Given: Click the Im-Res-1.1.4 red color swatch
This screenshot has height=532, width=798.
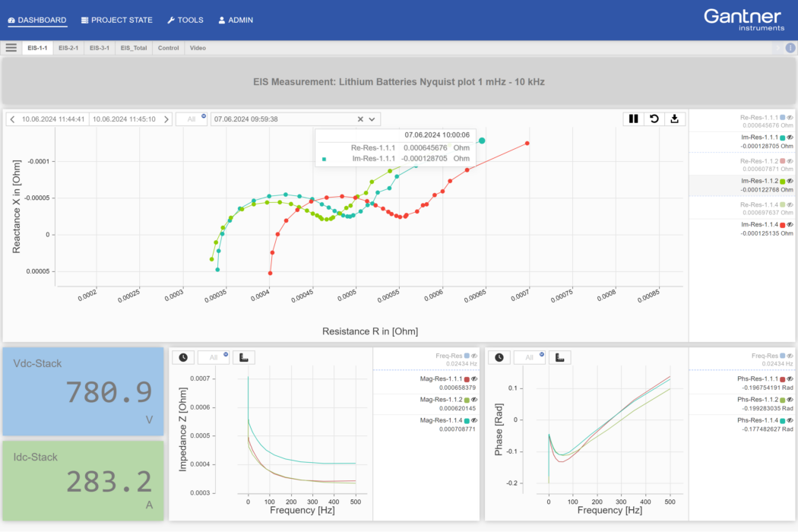Looking at the screenshot, I should click(x=782, y=225).
